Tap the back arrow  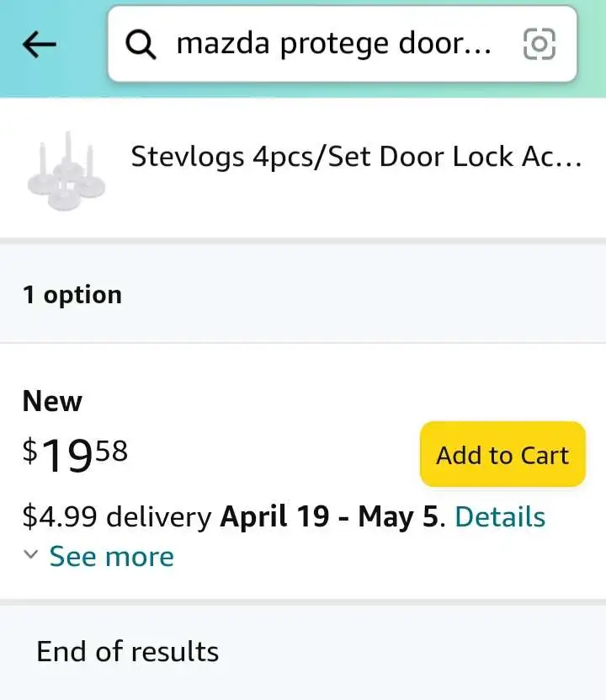(39, 45)
